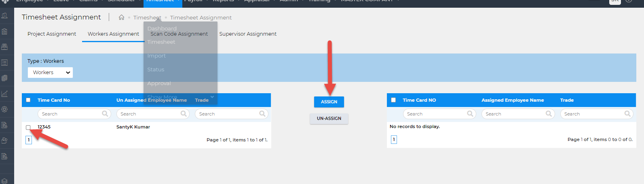Toggle select-all checkbox in assigned table header
The image size is (644, 184).
tap(393, 100)
